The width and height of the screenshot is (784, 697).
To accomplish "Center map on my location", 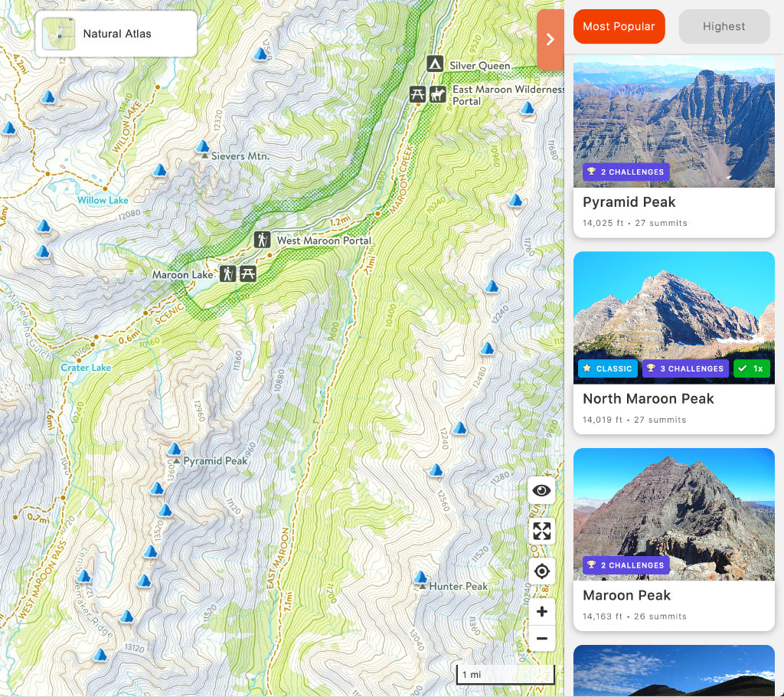I will point(541,571).
